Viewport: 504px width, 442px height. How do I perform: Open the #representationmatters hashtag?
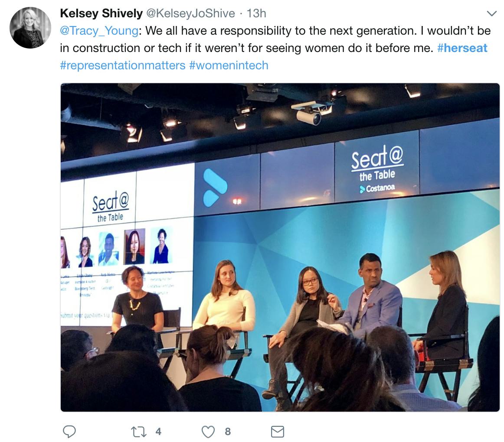[123, 65]
